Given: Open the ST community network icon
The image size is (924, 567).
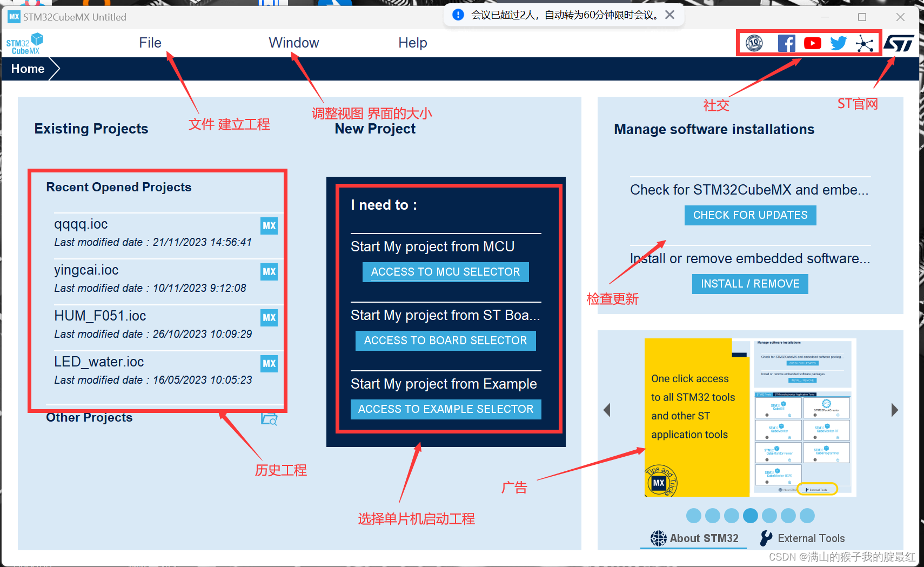Looking at the screenshot, I should pos(865,43).
